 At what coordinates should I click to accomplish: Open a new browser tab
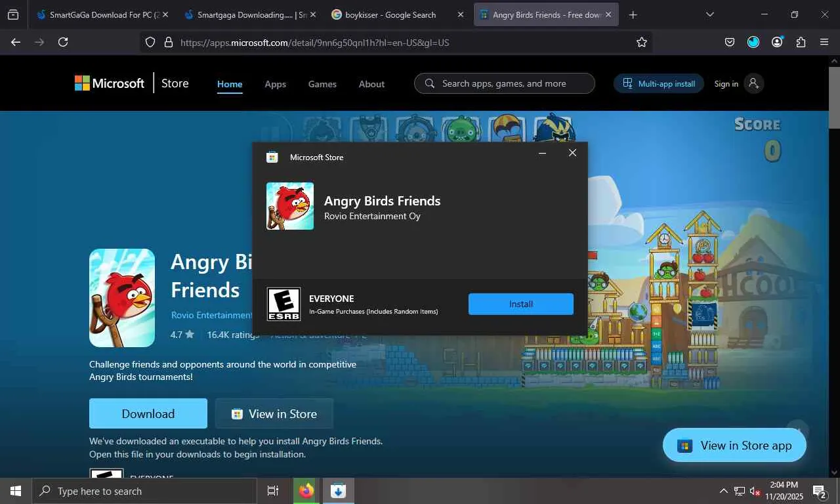[633, 14]
